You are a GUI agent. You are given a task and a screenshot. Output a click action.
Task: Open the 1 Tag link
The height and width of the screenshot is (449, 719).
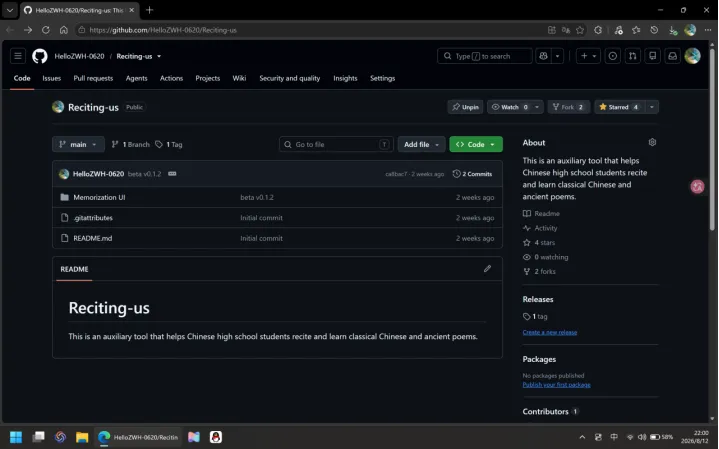click(169, 144)
